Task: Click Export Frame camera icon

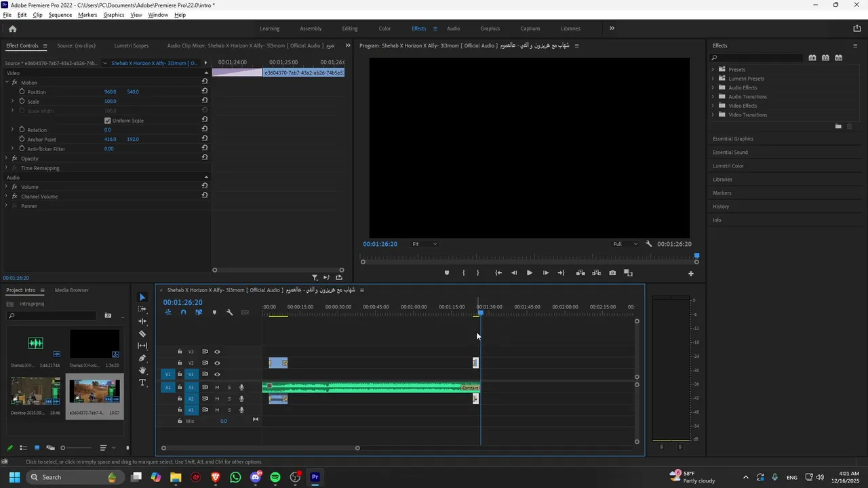Action: pyautogui.click(x=612, y=273)
